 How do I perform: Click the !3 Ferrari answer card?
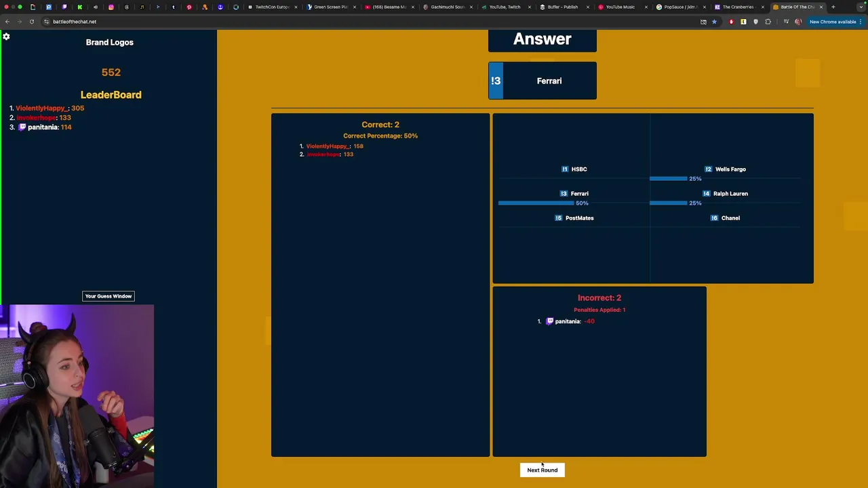pyautogui.click(x=542, y=81)
